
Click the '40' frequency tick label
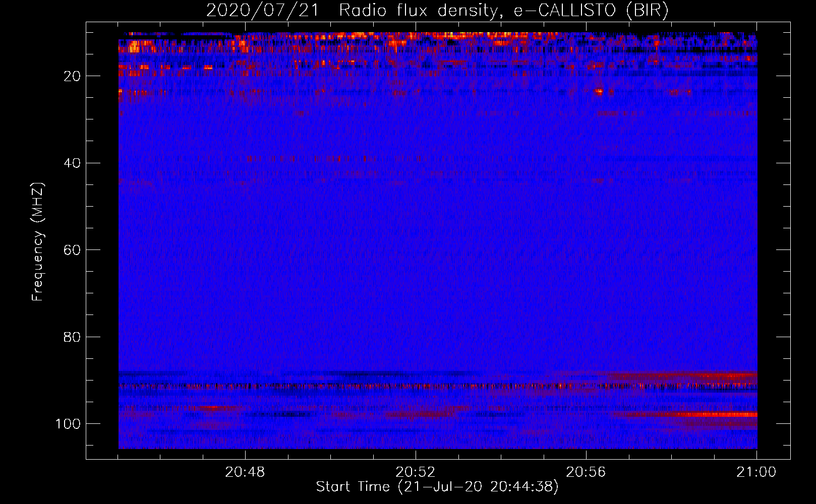point(72,163)
